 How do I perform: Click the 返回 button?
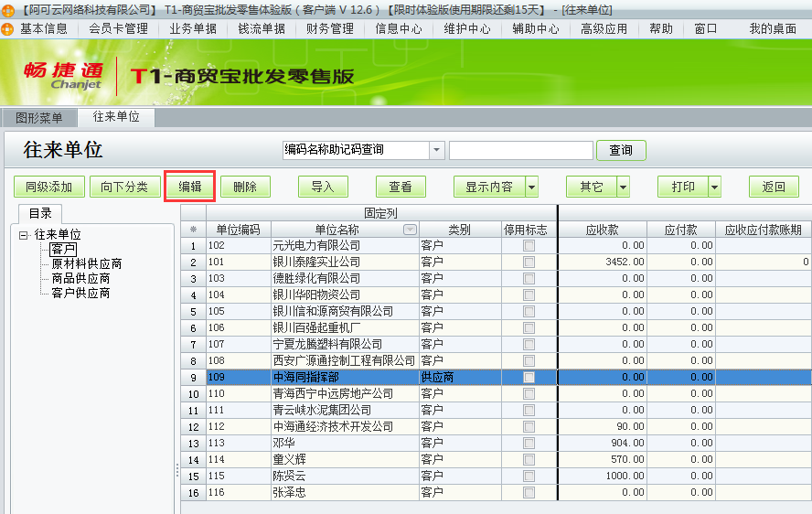(774, 187)
